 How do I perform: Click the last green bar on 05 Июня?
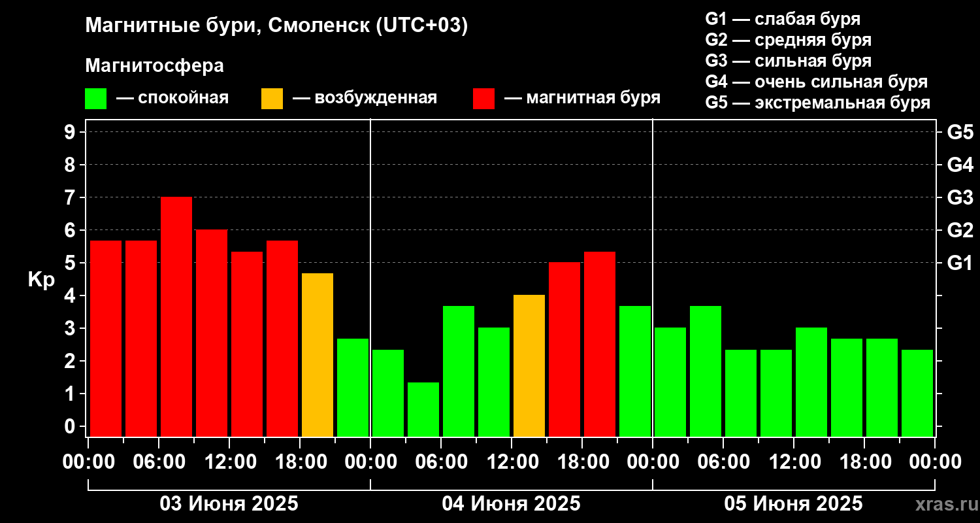917,393
